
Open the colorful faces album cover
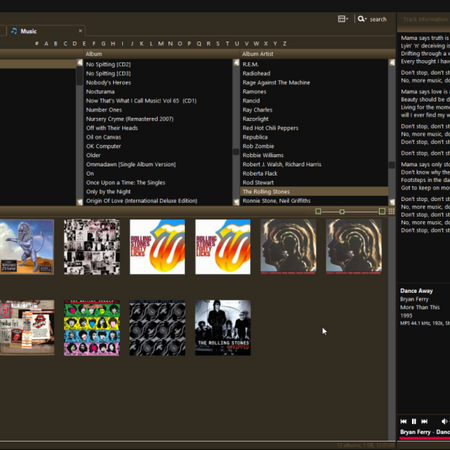tap(92, 328)
